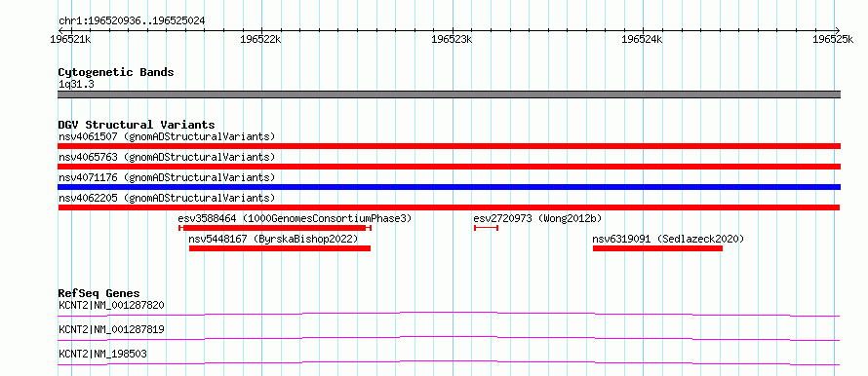
Task: Click the chr1:196520936..196525024 coordinate label
Action: 132,21
